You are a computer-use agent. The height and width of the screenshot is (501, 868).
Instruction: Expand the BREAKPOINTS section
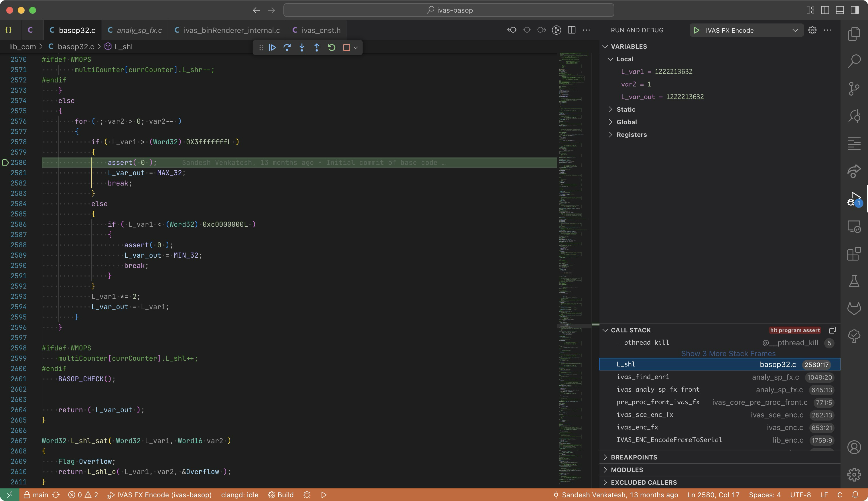[634, 457]
